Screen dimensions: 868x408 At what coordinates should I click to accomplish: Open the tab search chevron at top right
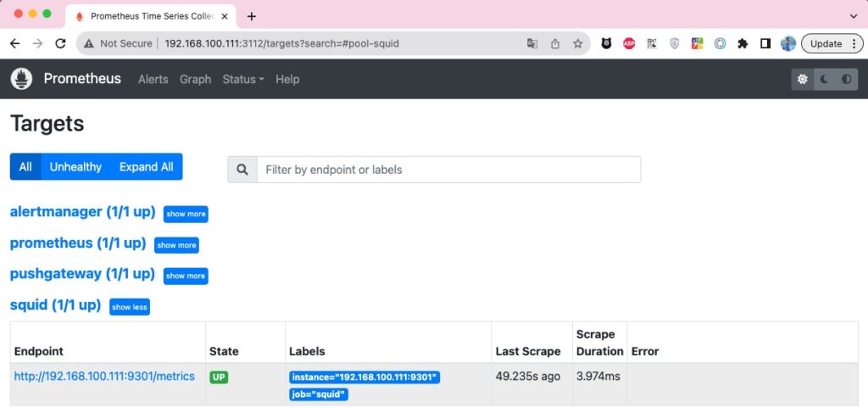point(853,16)
